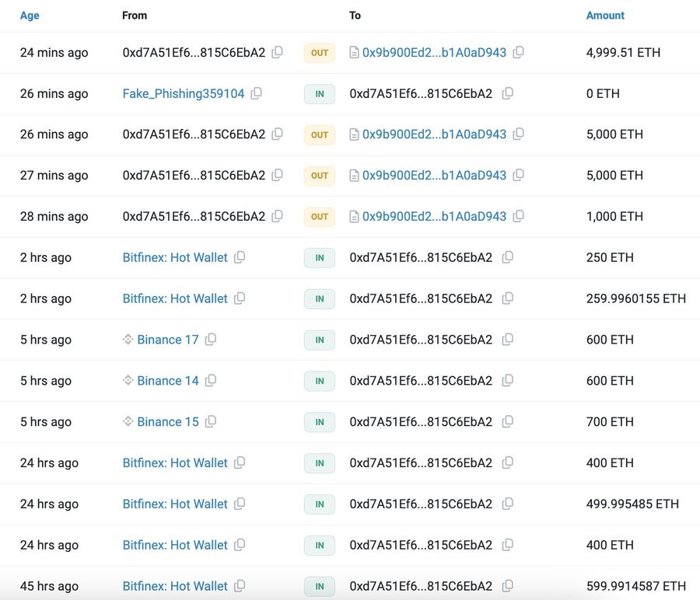Click copy icon next to Binance 15
Image resolution: width=700 pixels, height=600 pixels.
point(211,422)
